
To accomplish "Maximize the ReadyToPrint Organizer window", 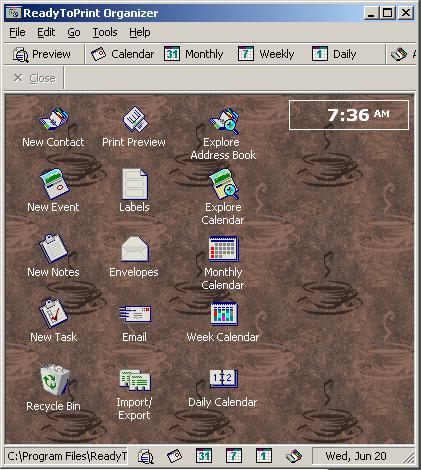I will [x=388, y=13].
